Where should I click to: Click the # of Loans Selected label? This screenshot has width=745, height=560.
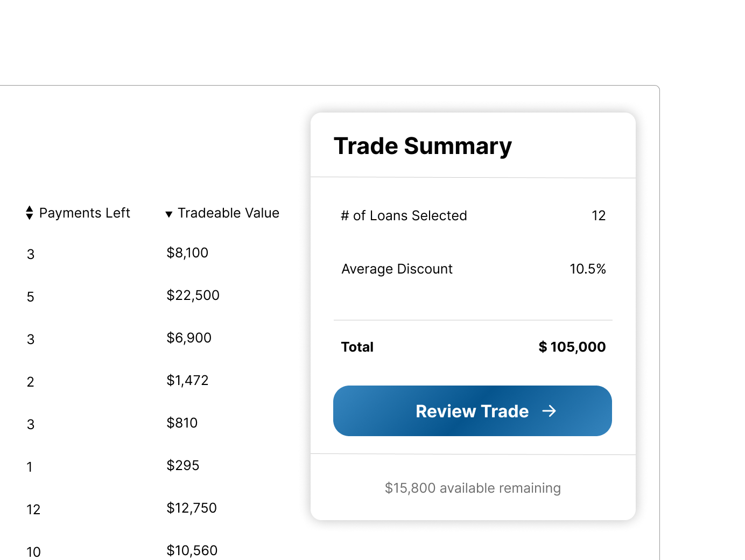click(x=404, y=215)
